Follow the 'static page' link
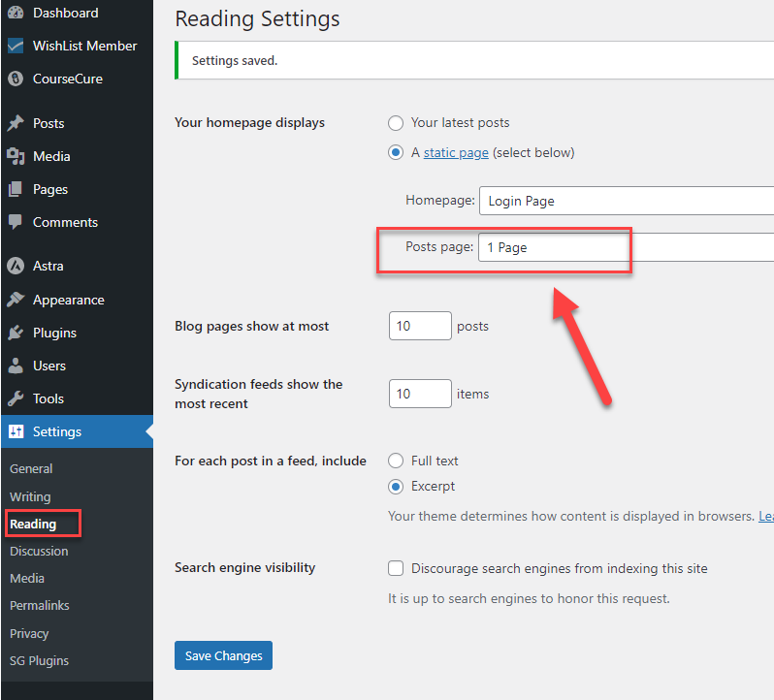This screenshot has width=774, height=700. click(x=456, y=153)
